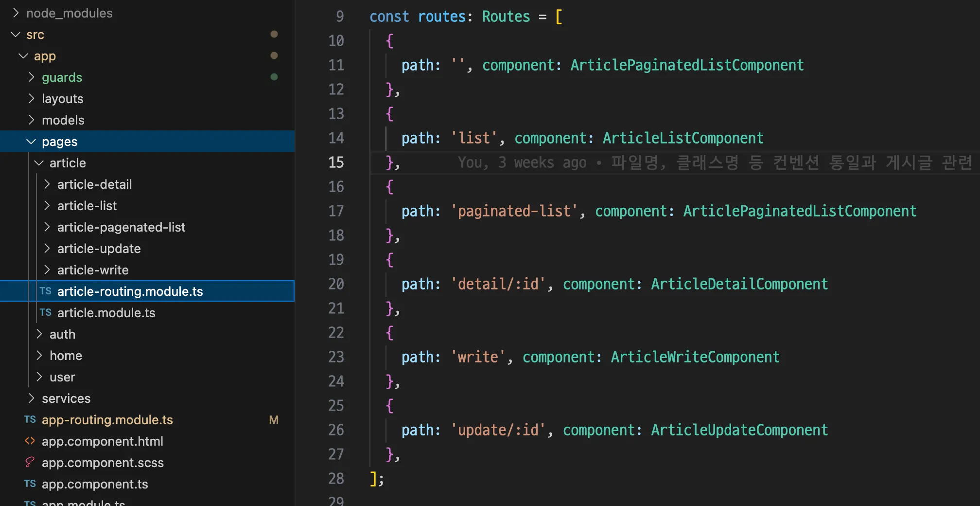Screen dimensions: 980x506
Task: Click 'update/:id' string on line 26
Action: [498, 430]
